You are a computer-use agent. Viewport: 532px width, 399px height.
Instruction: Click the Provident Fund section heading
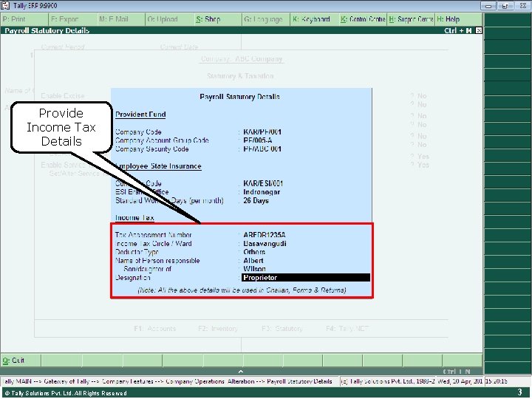coord(140,115)
